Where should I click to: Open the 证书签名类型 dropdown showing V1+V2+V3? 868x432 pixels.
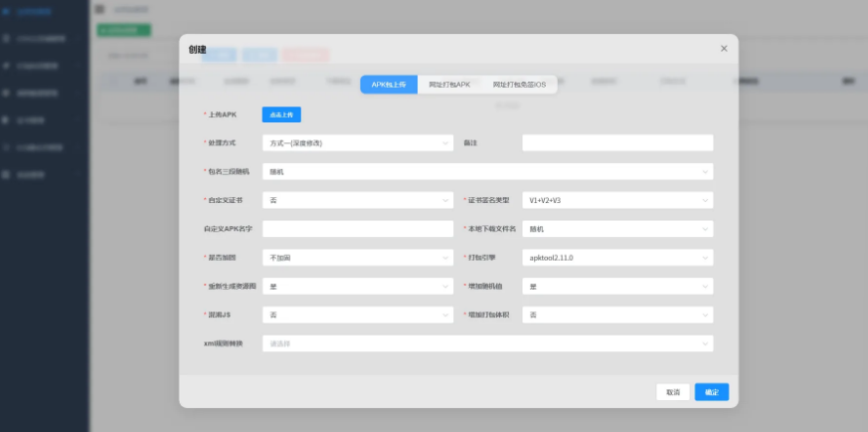click(x=617, y=200)
